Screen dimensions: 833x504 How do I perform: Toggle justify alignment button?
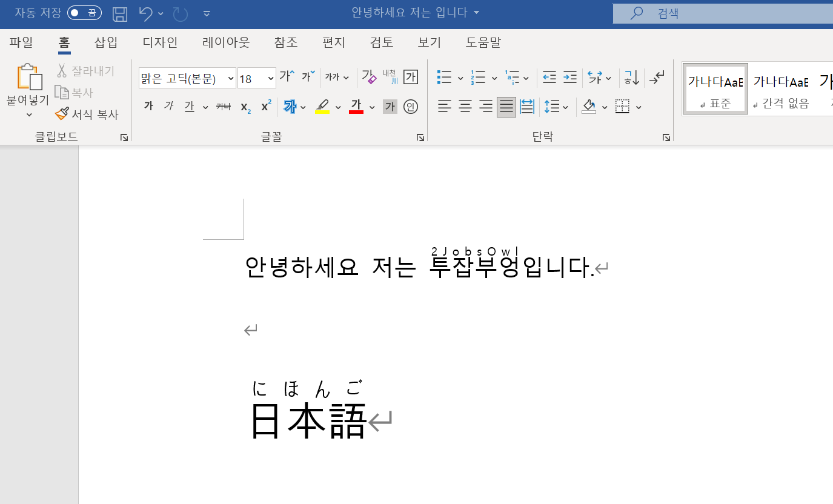pos(506,107)
